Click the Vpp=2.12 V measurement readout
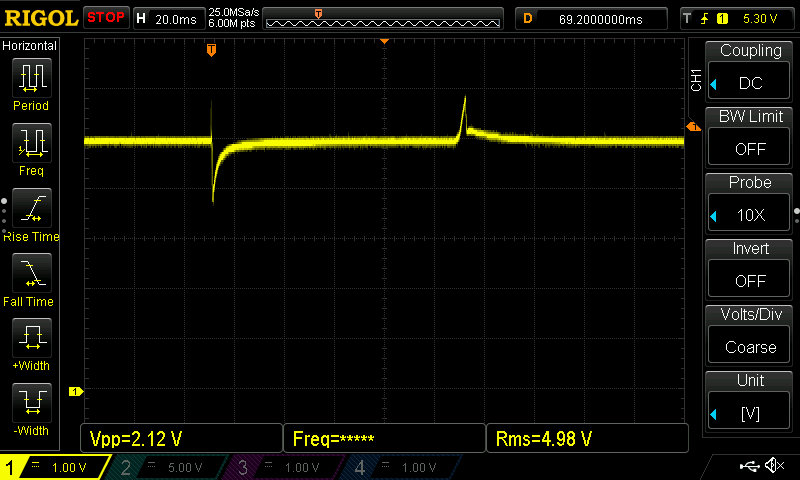 tap(182, 438)
